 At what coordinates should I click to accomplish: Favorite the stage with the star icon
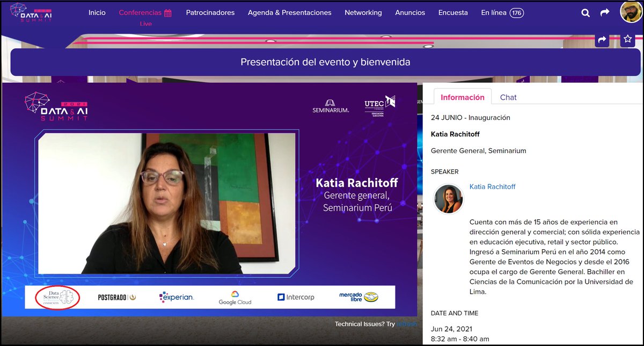pyautogui.click(x=627, y=39)
